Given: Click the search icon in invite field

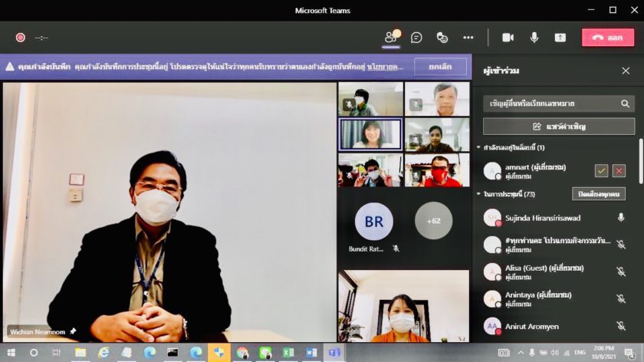Looking at the screenshot, I should (625, 104).
